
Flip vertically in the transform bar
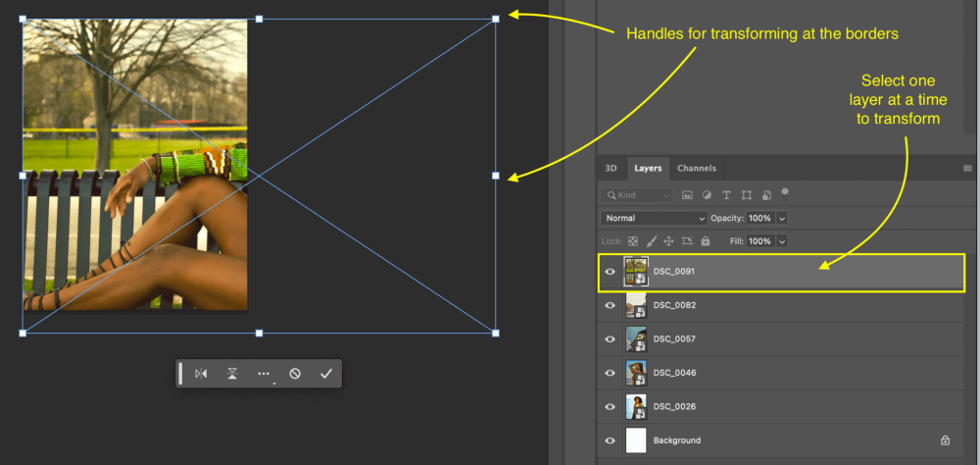pos(232,374)
